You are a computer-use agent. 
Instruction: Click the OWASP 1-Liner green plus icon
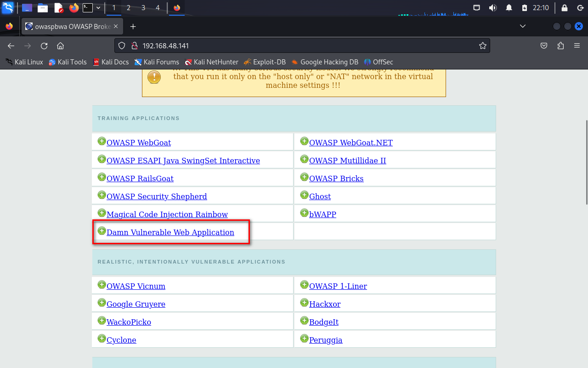[x=304, y=285]
